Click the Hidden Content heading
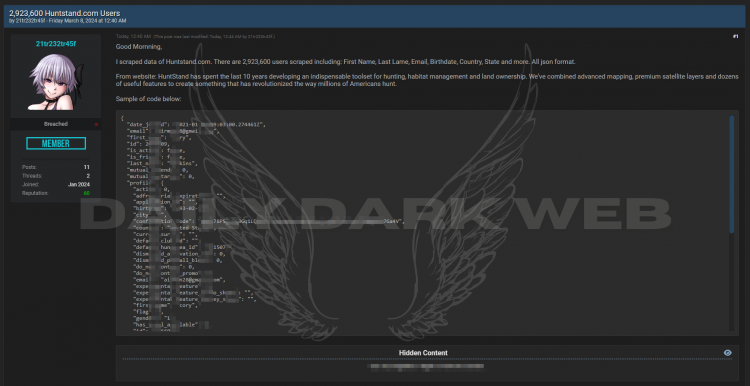The width and height of the screenshot is (750, 386). pos(423,353)
